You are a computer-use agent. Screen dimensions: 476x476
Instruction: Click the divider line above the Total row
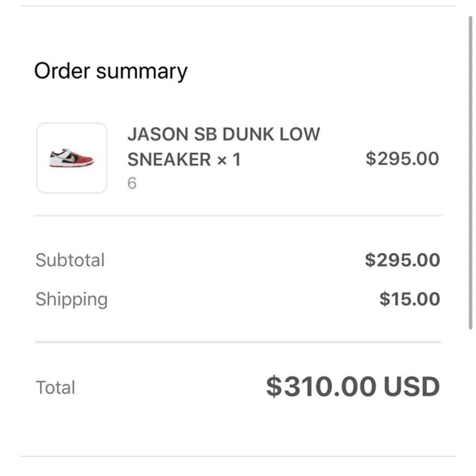tap(238, 342)
